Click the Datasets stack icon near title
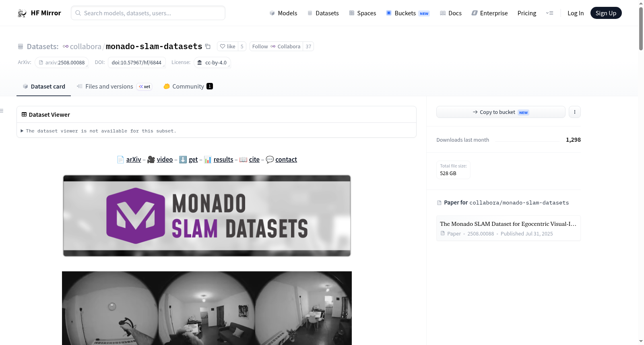The height and width of the screenshot is (345, 644). coord(21,47)
